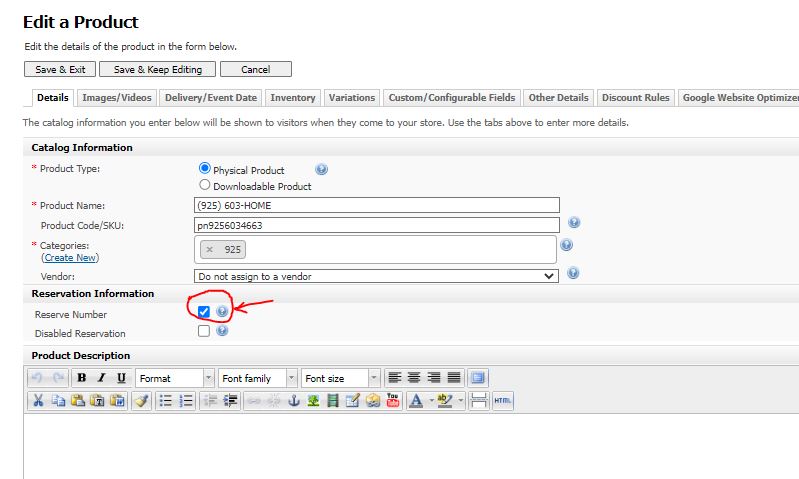Open the Format dropdown
Screen dimensions: 799x479
click(x=174, y=378)
